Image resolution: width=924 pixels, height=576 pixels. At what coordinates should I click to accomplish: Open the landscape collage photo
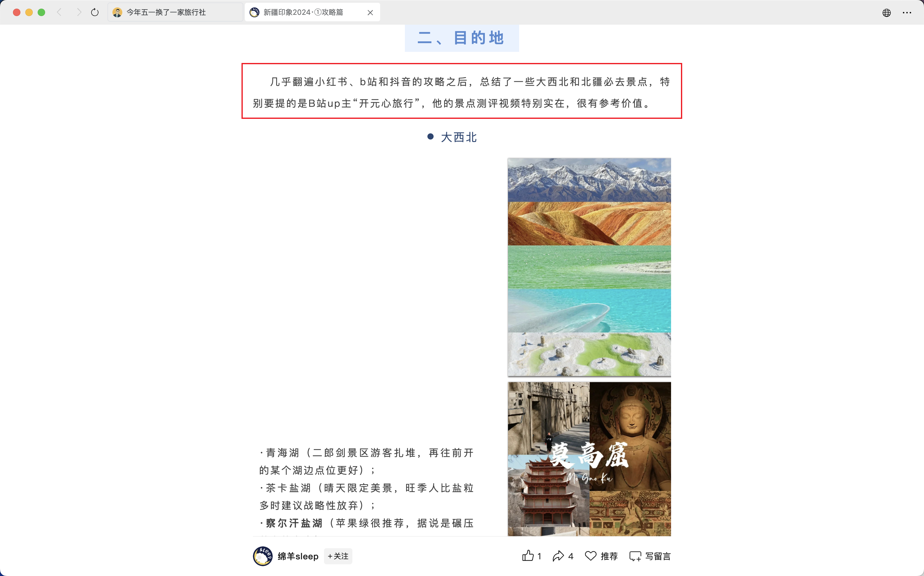(x=589, y=267)
